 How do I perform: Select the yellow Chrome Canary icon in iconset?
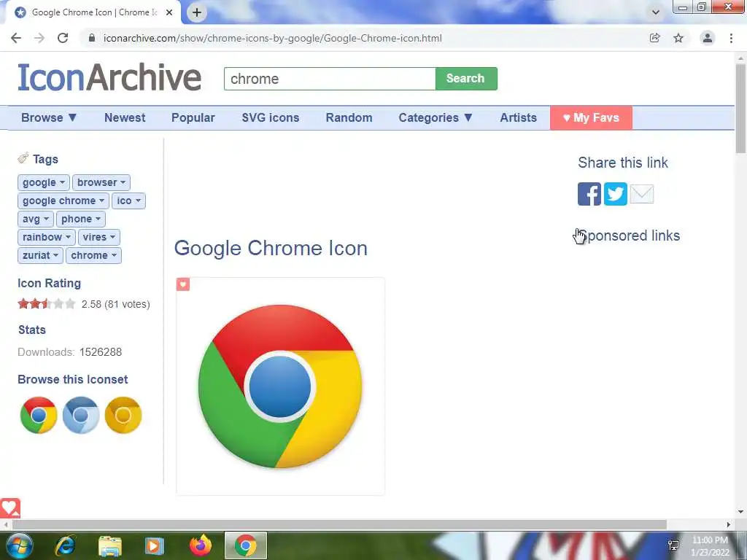[x=123, y=415]
